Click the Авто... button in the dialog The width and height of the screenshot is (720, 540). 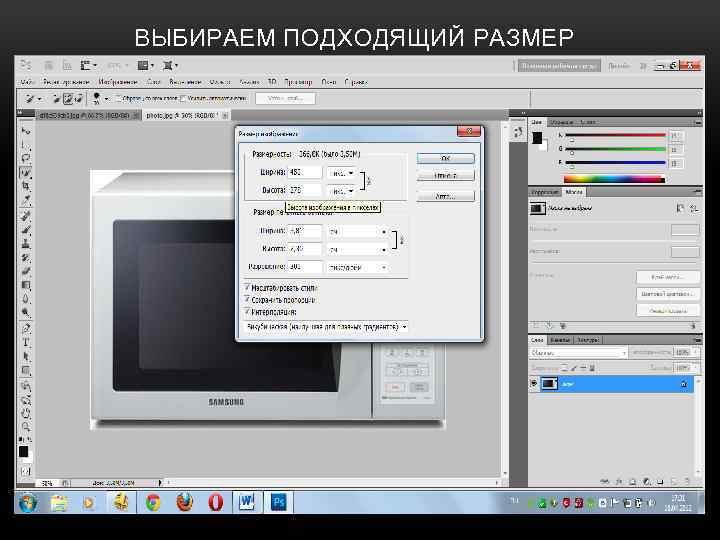pos(445,196)
